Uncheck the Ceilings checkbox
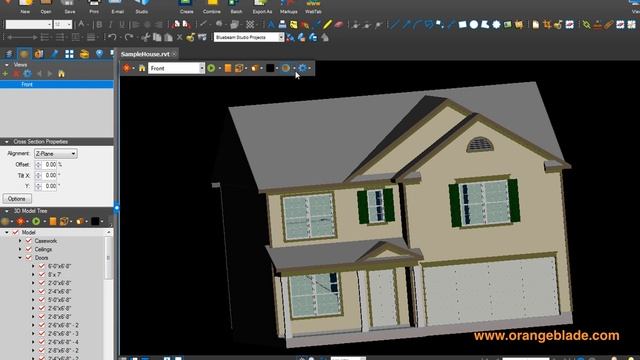This screenshot has height=360, width=640. coord(29,249)
